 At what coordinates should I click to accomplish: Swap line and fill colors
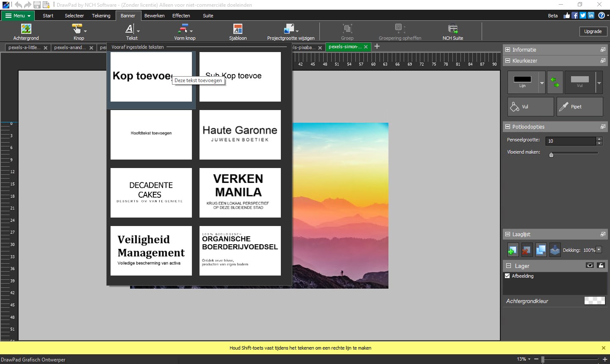[x=555, y=82]
